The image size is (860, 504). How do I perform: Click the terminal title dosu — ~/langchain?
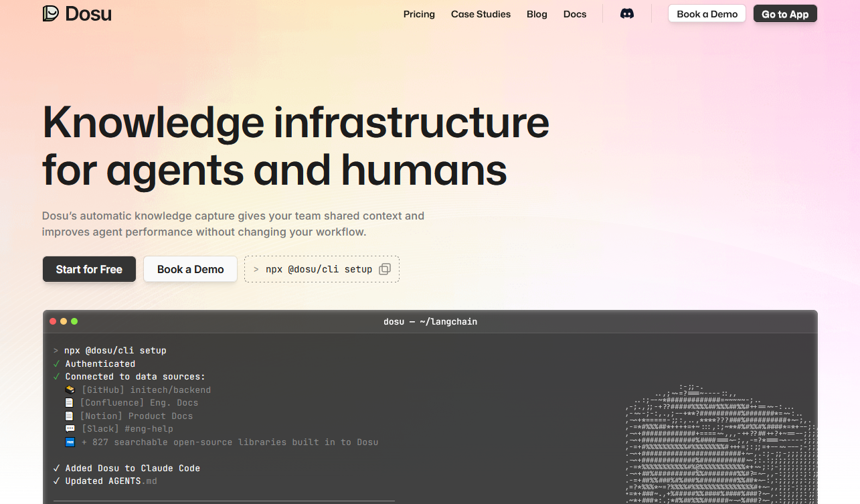tap(430, 322)
